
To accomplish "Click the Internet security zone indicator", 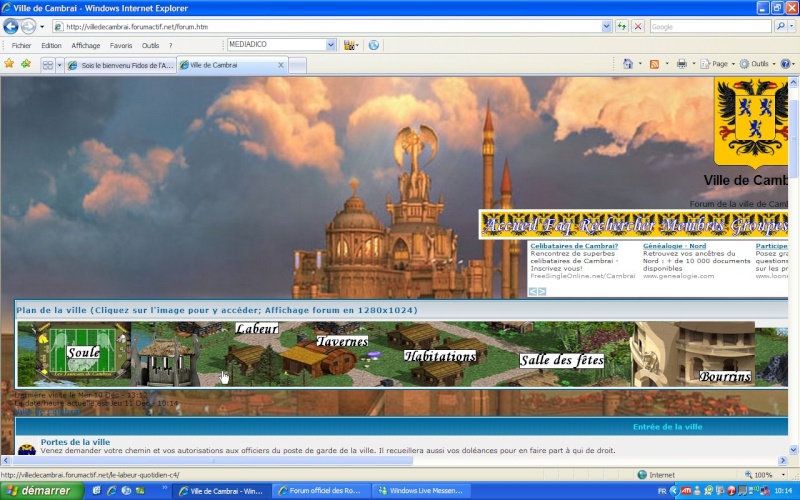I will 657,474.
